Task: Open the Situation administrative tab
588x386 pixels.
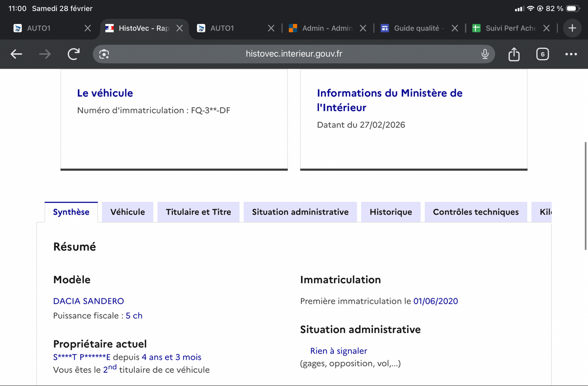Action: pos(300,212)
